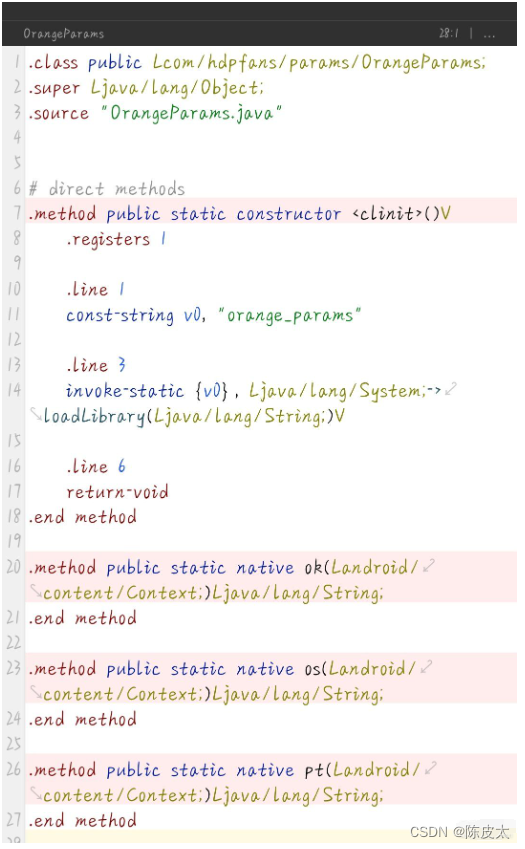Click the CSDN @陈皮太 watermark link
Screen dimensions: 525x849
(460, 832)
